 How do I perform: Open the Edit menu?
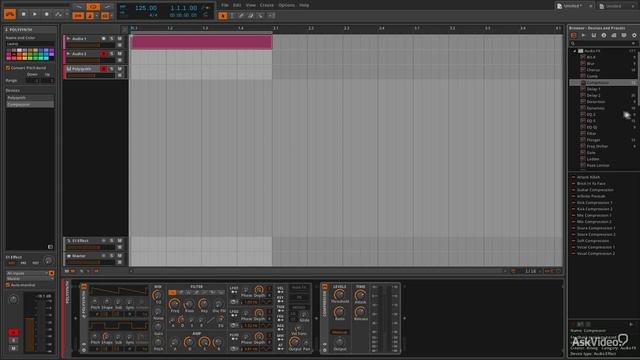[237, 5]
